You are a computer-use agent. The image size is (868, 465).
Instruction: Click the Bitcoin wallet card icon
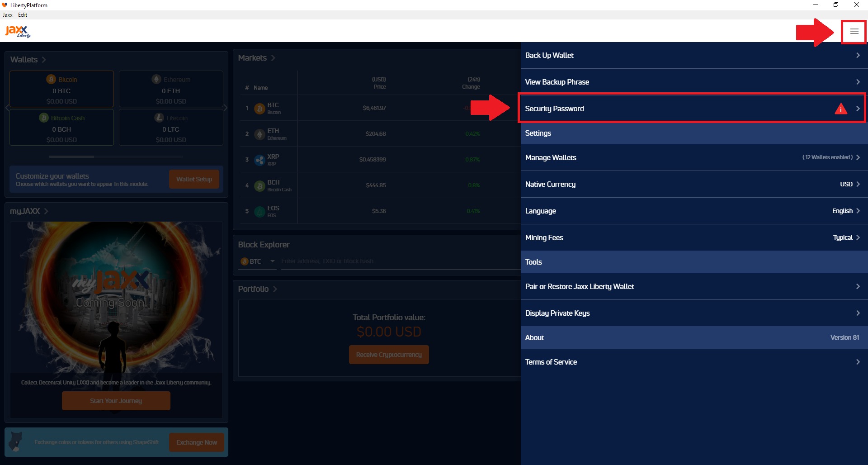tap(51, 79)
